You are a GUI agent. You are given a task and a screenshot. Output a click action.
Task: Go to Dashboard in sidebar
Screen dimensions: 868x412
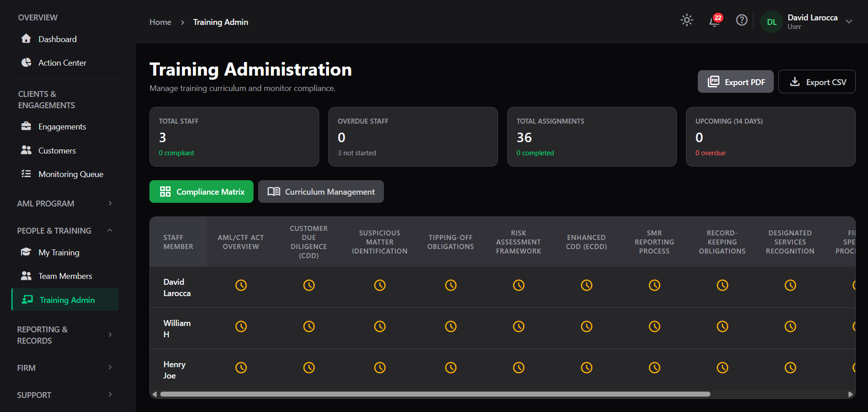[x=65, y=39]
